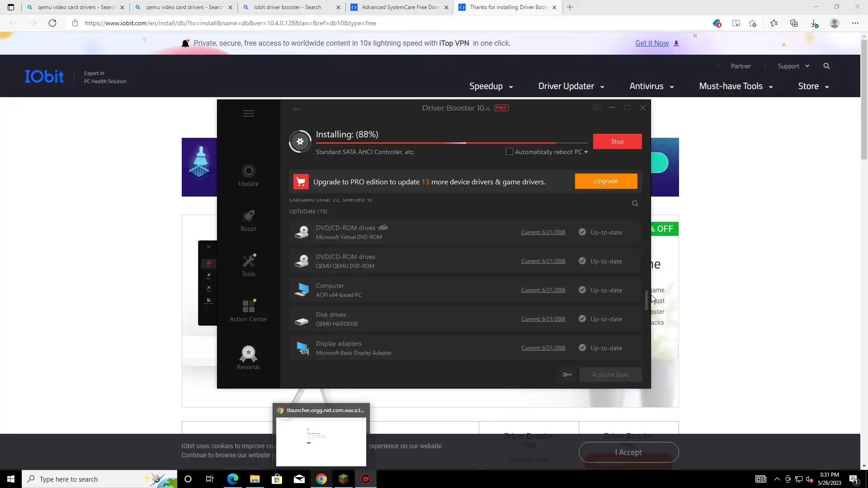Open the Boost rocket section

click(248, 221)
